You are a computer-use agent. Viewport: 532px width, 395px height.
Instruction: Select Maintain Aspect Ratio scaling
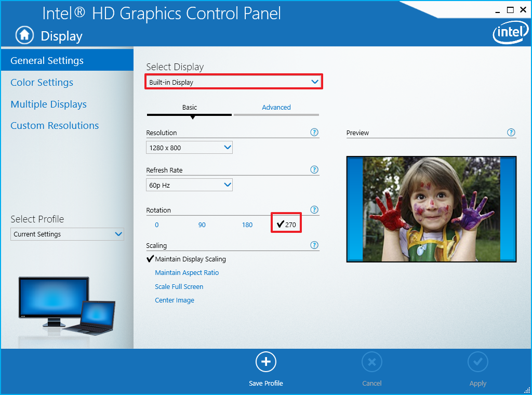coord(187,272)
